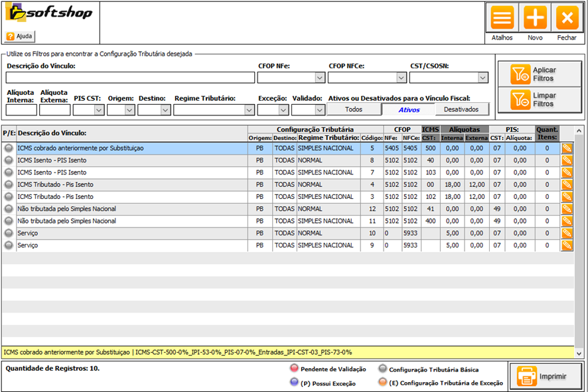Click the scrollbar down arrow of table
This screenshot has height=392, width=588.
pos(577,354)
